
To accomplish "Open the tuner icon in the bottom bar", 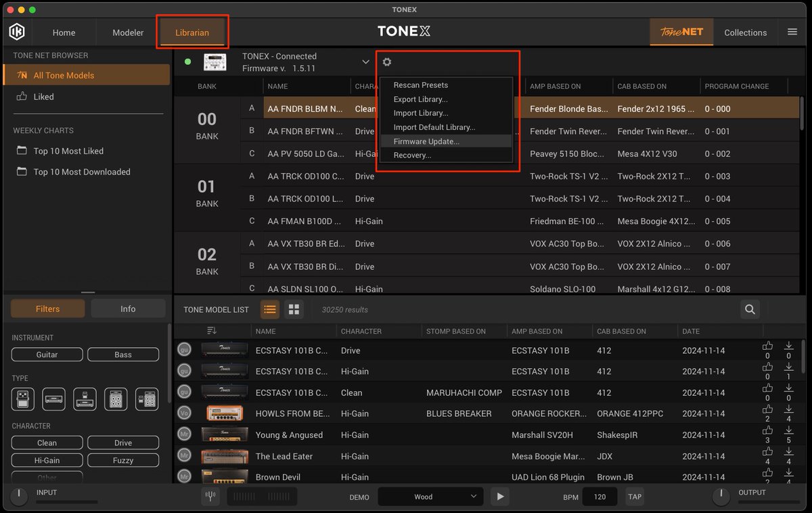I will click(210, 496).
